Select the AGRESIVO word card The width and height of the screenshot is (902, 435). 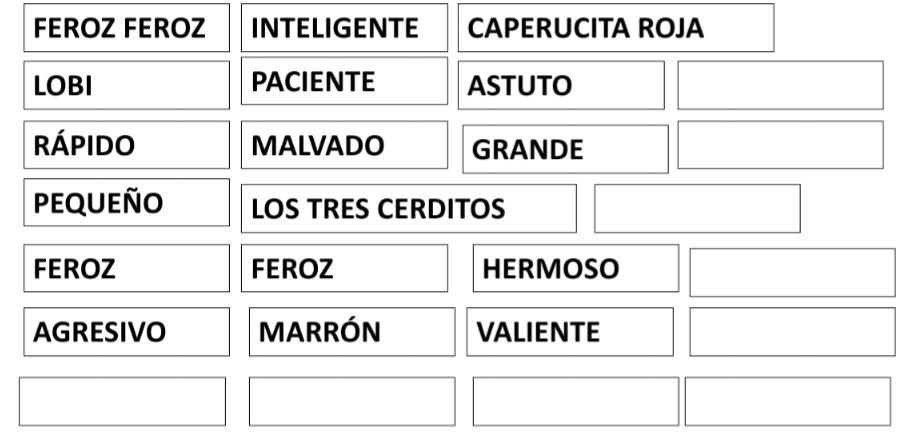tap(127, 332)
